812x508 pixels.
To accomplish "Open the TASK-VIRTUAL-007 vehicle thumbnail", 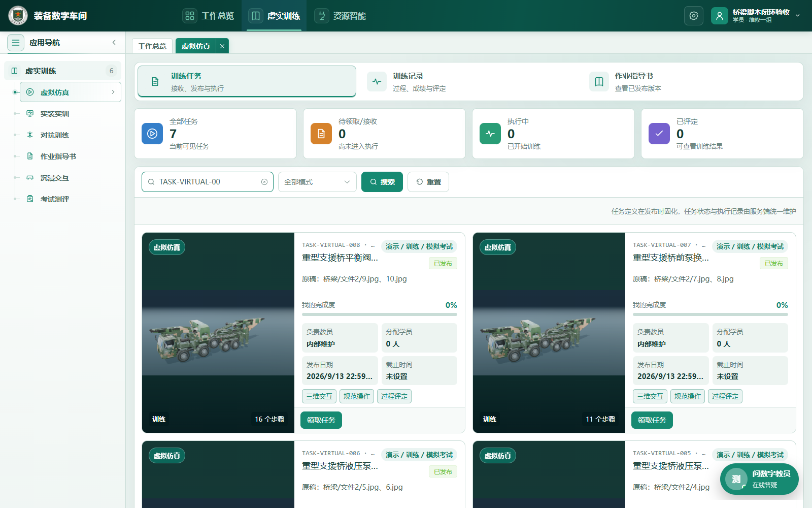I will coord(549,333).
